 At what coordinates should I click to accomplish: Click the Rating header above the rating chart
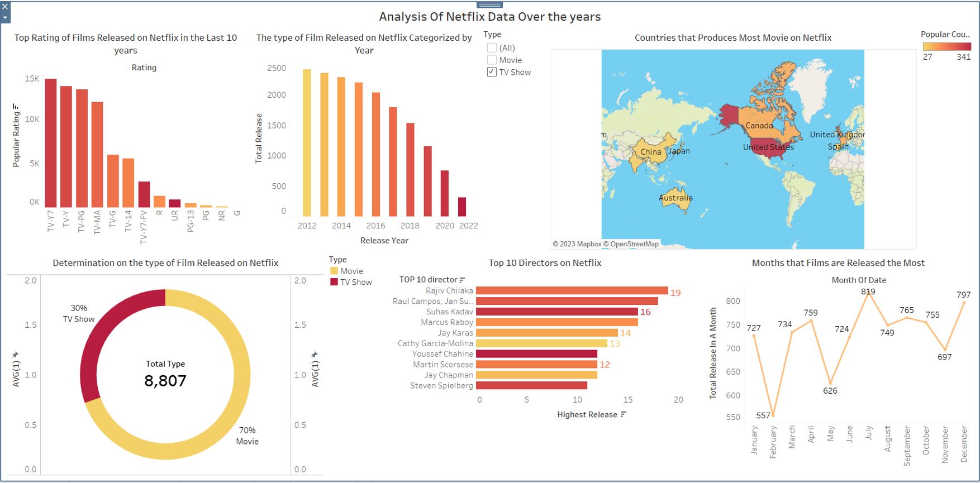click(x=144, y=67)
